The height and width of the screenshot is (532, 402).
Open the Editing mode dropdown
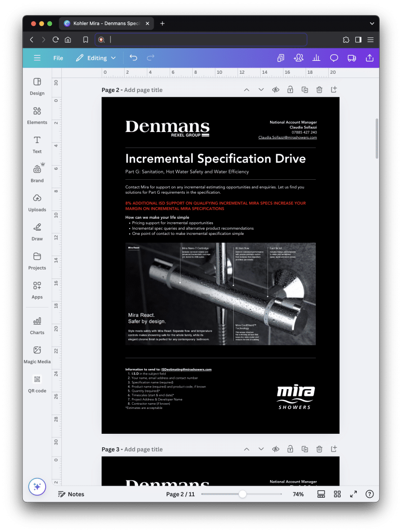[96, 58]
